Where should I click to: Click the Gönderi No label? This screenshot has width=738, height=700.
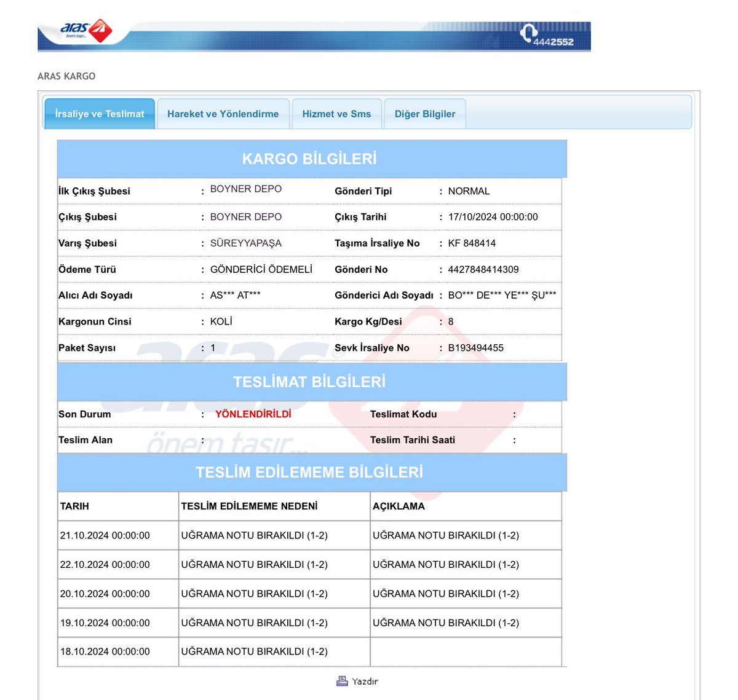[361, 269]
